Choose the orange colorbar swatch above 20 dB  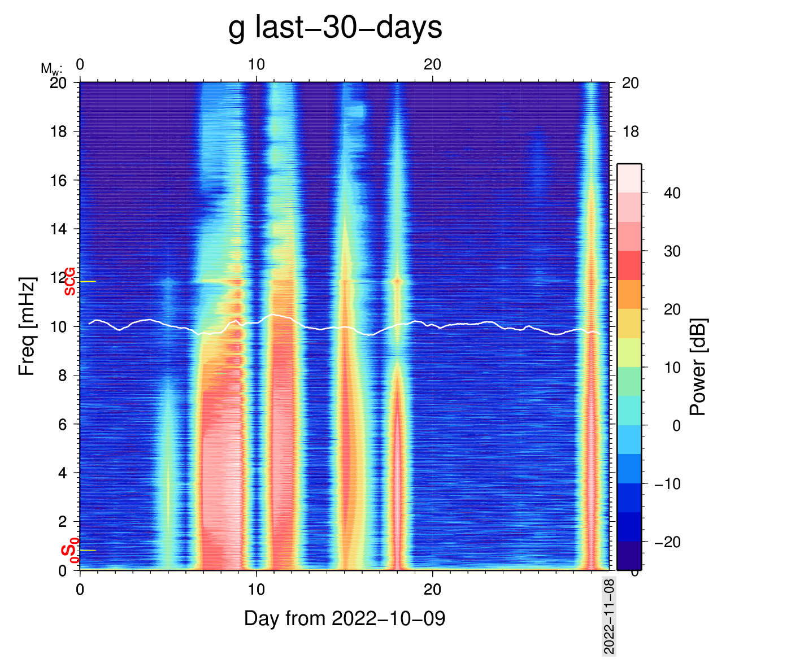point(629,294)
